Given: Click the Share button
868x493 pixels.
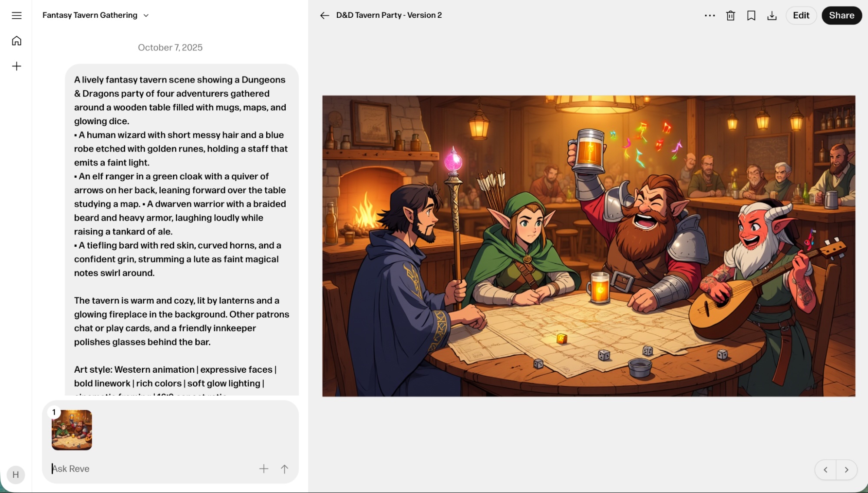Looking at the screenshot, I should pyautogui.click(x=841, y=16).
